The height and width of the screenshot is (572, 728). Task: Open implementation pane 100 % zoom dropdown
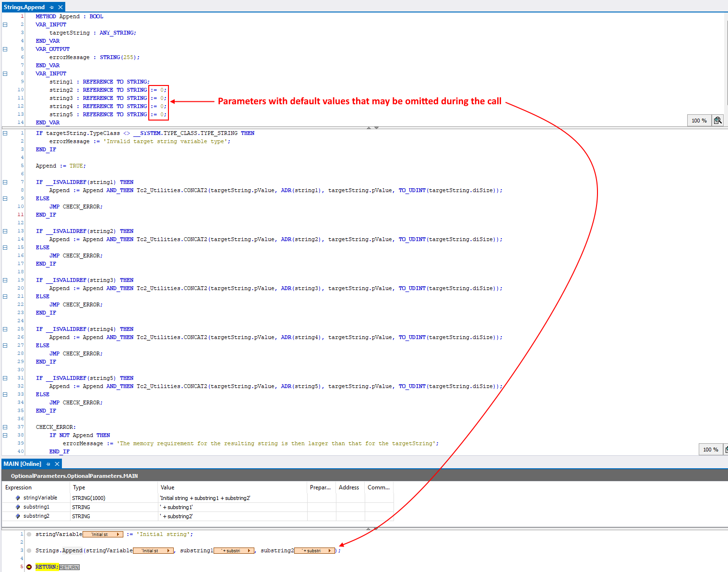711,450
